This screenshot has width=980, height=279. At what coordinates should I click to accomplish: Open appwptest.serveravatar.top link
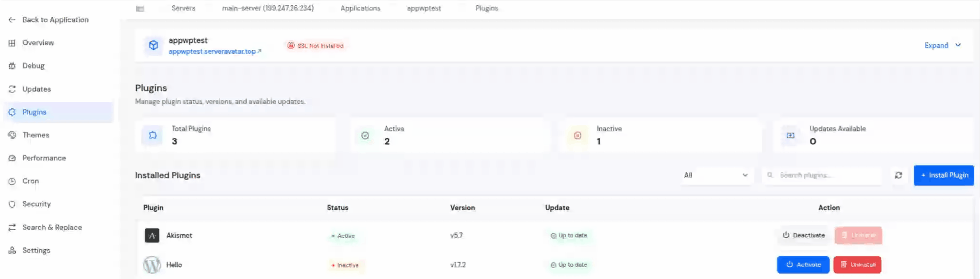[214, 51]
